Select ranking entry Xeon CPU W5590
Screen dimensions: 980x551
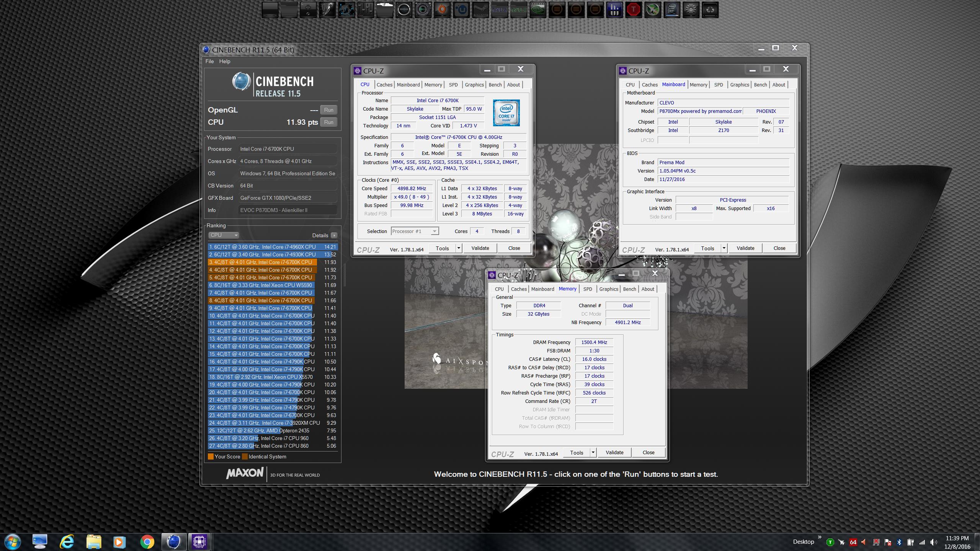[273, 285]
